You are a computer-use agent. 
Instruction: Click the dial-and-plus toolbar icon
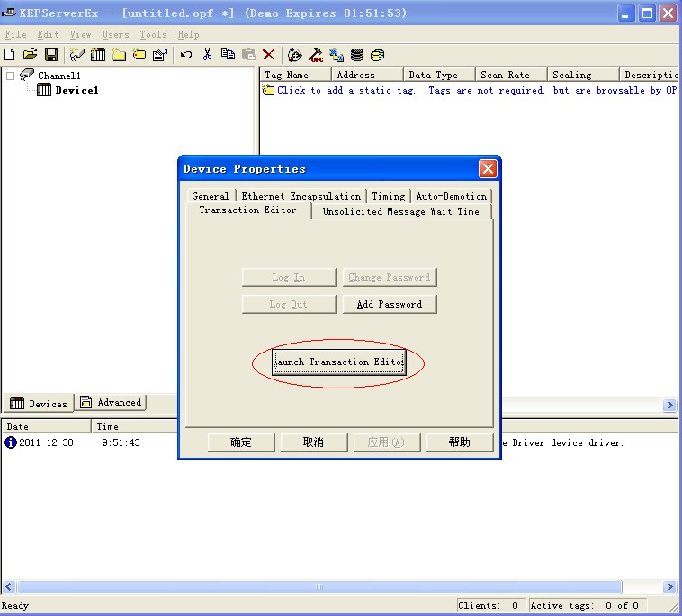[x=295, y=55]
